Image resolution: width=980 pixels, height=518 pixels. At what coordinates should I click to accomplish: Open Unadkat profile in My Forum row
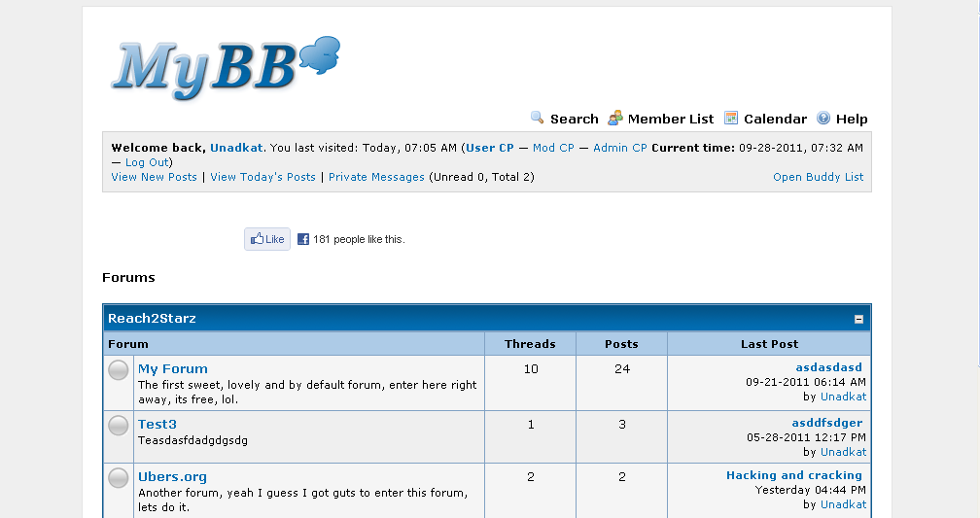click(x=843, y=397)
